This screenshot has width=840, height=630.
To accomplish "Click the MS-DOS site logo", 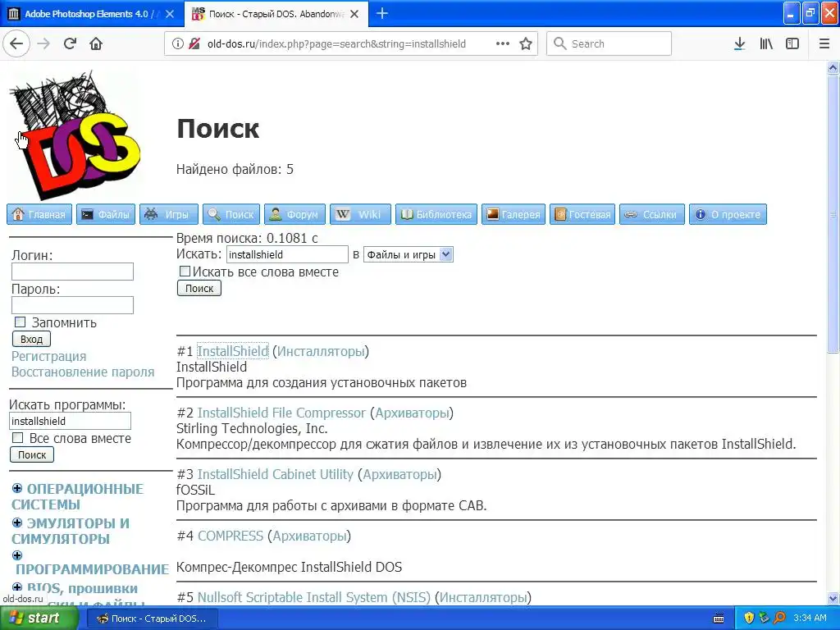I will coord(75,135).
